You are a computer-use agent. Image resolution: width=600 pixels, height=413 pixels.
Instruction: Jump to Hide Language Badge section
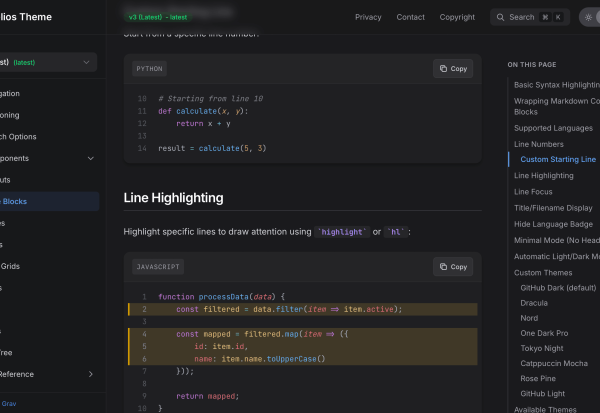click(553, 224)
